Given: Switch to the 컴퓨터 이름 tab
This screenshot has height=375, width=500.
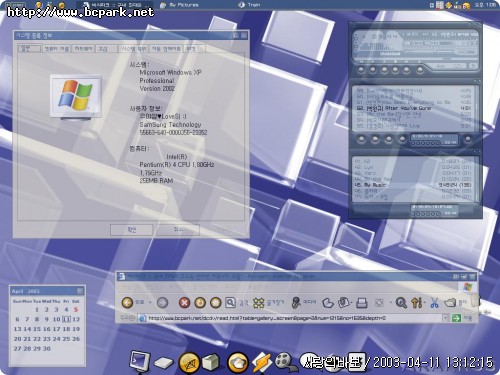Looking at the screenshot, I should click(x=56, y=49).
